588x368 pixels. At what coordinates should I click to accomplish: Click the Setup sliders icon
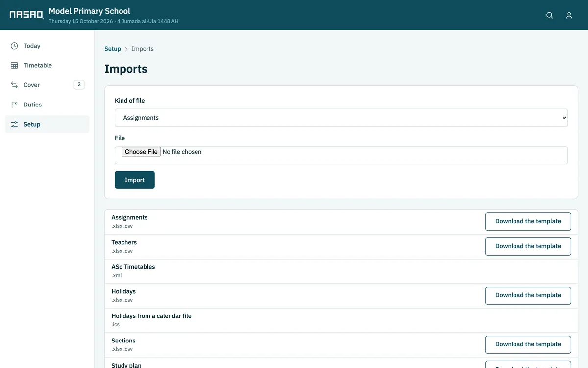tap(14, 124)
